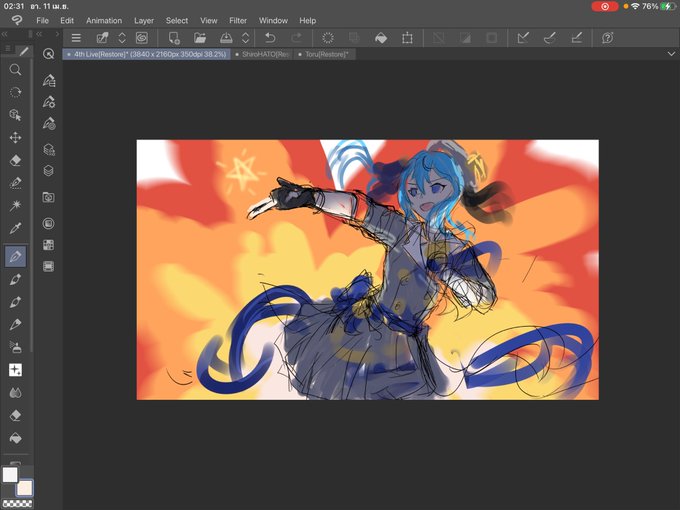The image size is (680, 510).
Task: Select the Operation object tool
Action: 15,115
